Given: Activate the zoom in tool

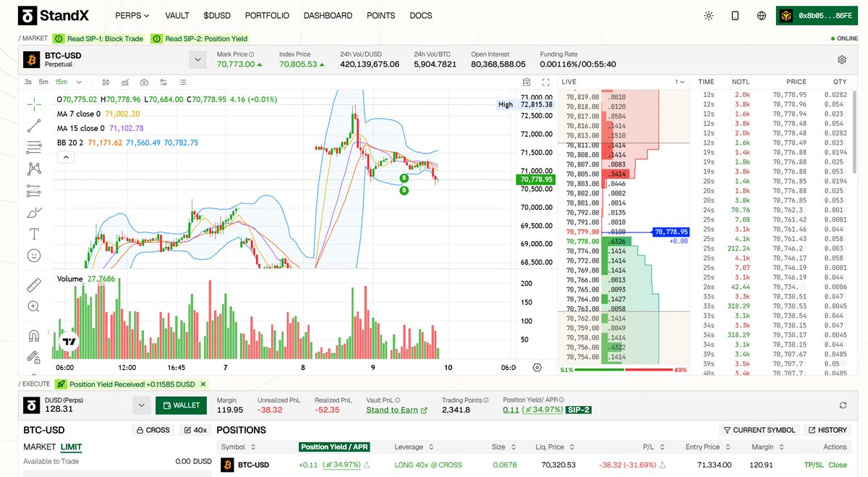Looking at the screenshot, I should tap(34, 306).
